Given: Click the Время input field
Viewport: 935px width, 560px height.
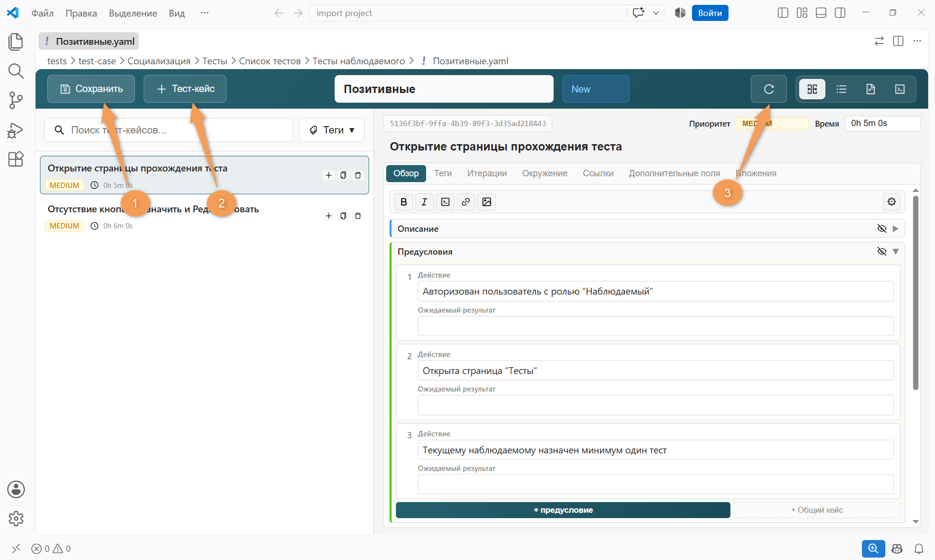Looking at the screenshot, I should tap(882, 124).
